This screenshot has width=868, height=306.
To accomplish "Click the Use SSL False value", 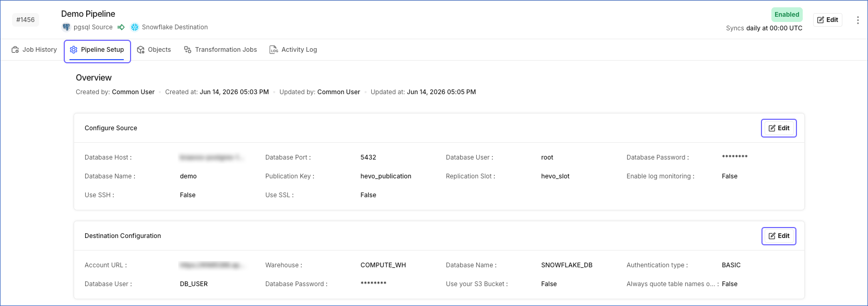I will [x=368, y=195].
